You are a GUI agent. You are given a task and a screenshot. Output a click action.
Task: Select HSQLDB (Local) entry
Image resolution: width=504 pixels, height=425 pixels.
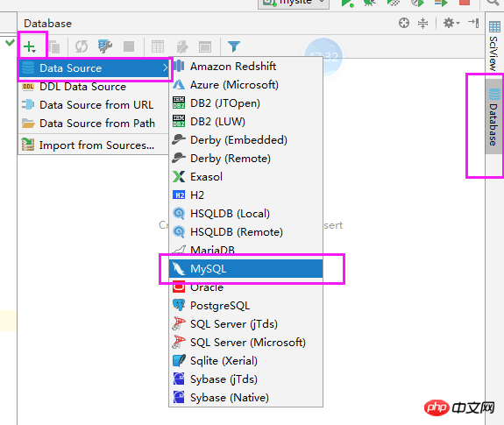(x=246, y=214)
